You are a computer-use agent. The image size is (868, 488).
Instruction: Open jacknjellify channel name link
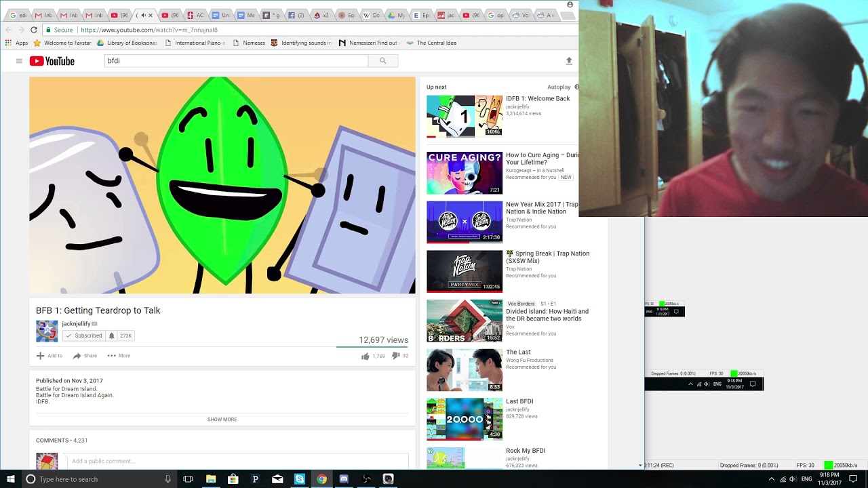76,324
